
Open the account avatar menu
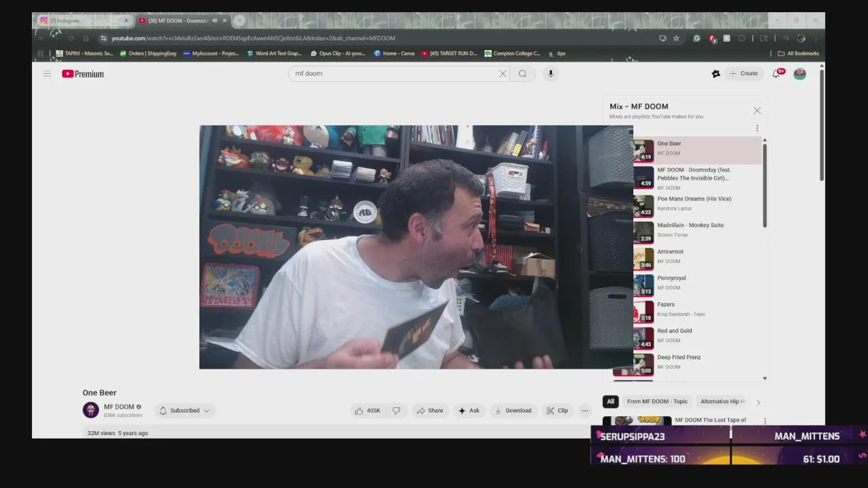(x=800, y=74)
